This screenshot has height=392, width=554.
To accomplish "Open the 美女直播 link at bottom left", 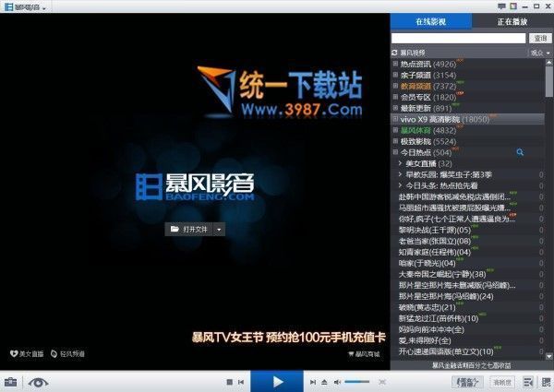I will pyautogui.click(x=27, y=353).
